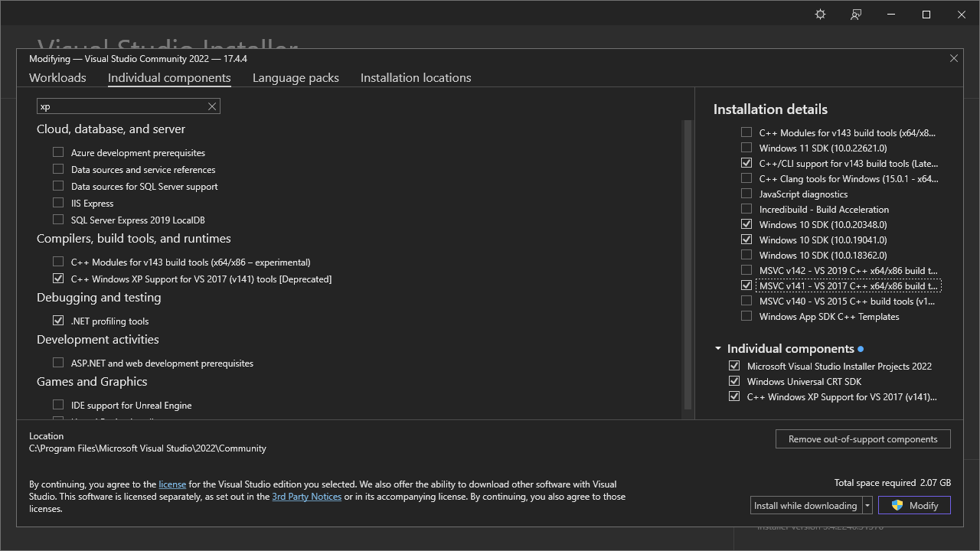Open the settings gear in title bar
The width and height of the screenshot is (980, 551).
click(821, 15)
